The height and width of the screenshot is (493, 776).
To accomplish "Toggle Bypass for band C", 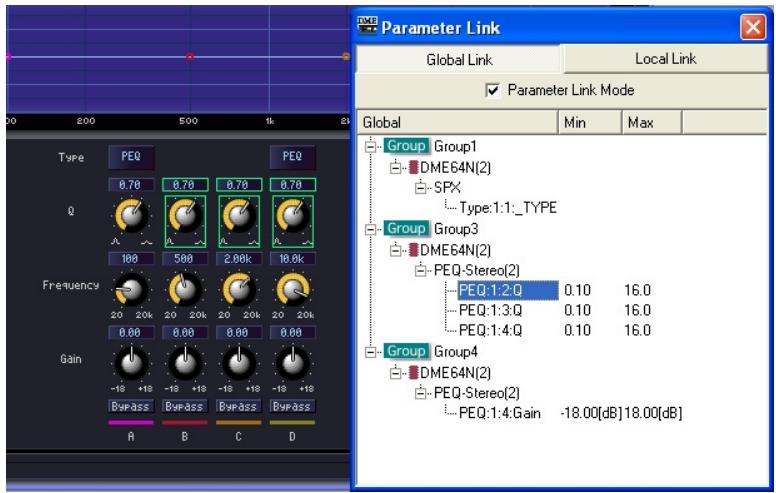I will pos(239,406).
